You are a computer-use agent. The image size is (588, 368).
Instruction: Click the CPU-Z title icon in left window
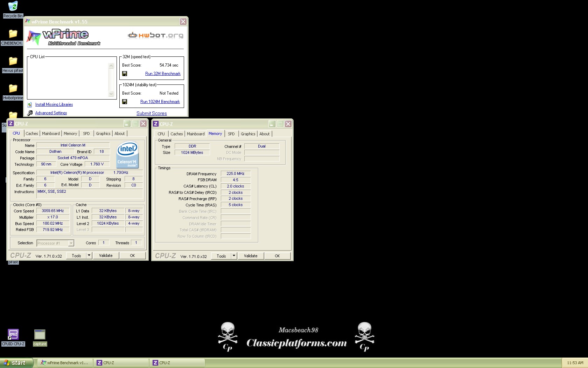point(11,123)
